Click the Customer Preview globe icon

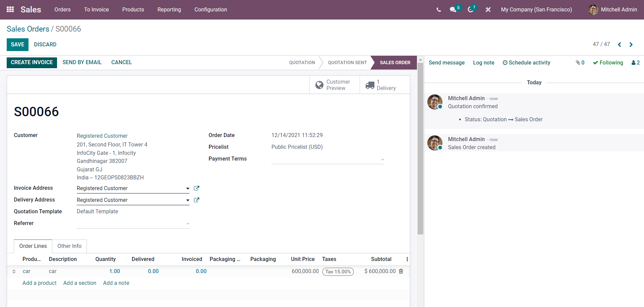pos(319,85)
